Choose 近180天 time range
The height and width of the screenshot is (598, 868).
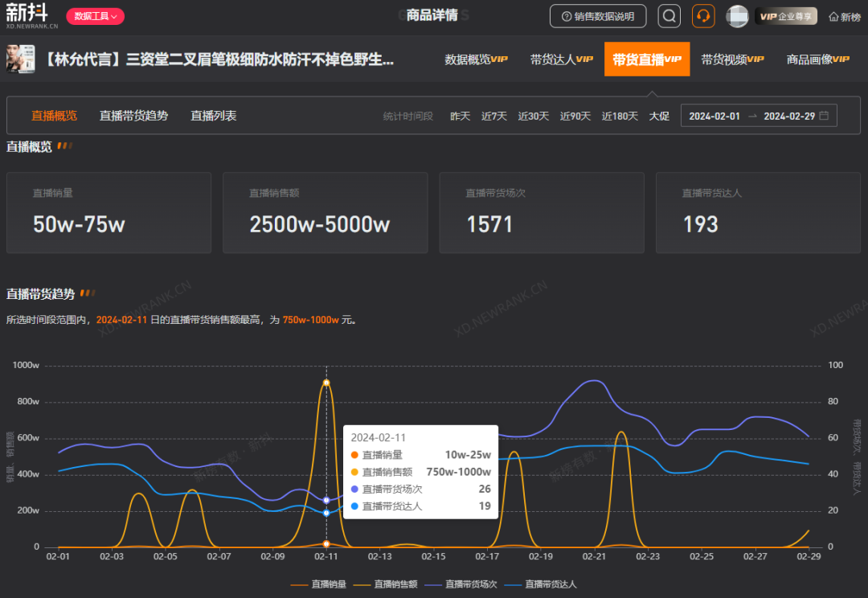click(620, 117)
